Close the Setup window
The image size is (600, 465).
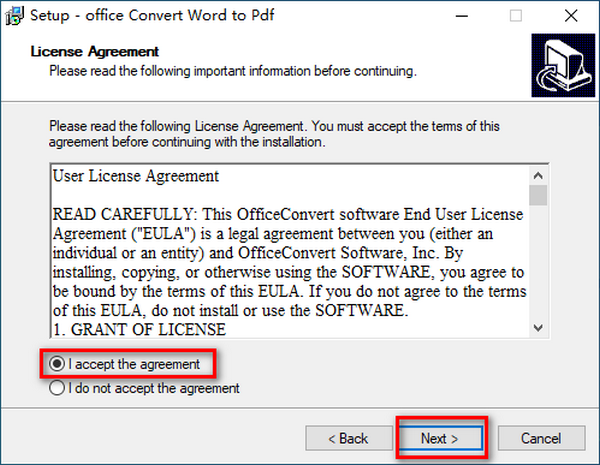click(571, 16)
